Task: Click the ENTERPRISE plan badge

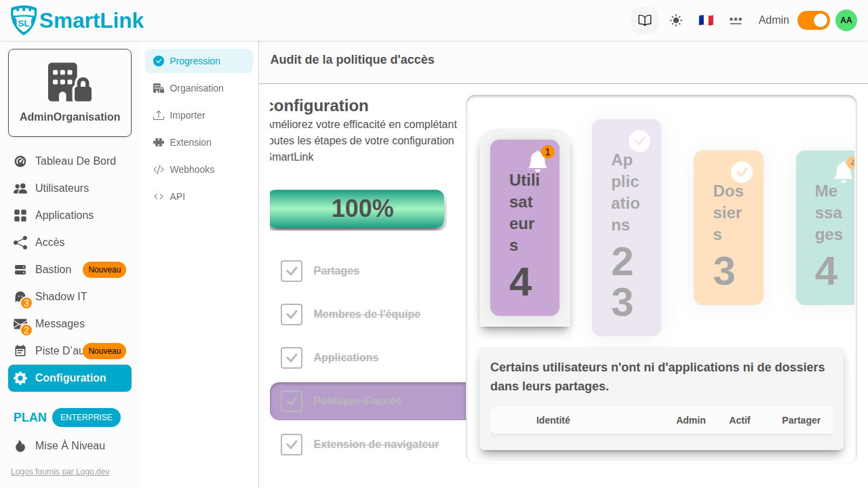Action: pos(86,418)
